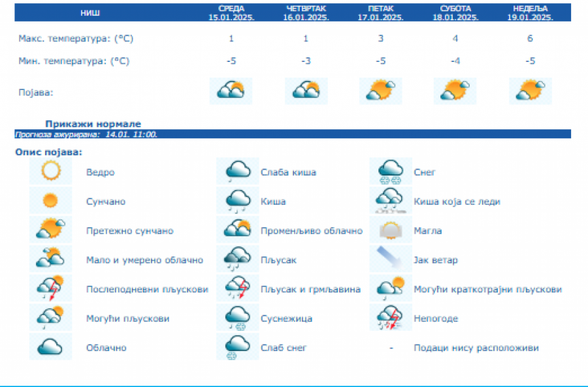The height and width of the screenshot is (387, 588).
Task: Select the СРЕДА 15.01.2025. column header
Action: tap(231, 12)
